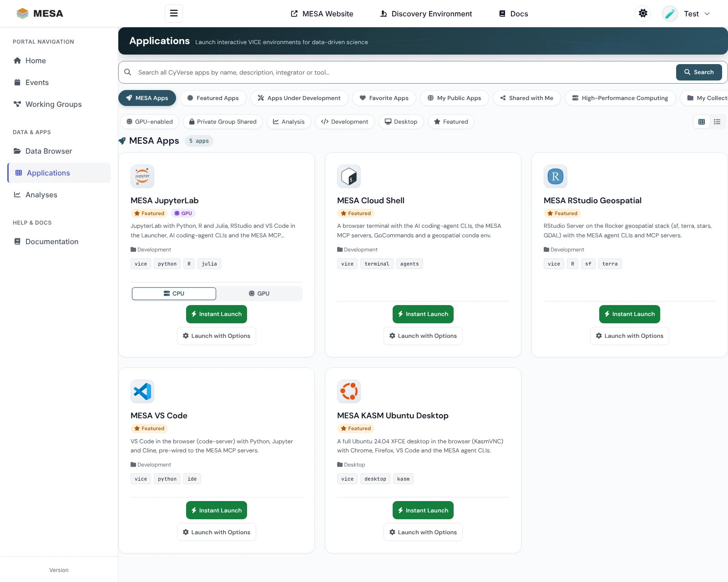
Task: Click the RStudio Geospatial R icon
Action: point(556,176)
